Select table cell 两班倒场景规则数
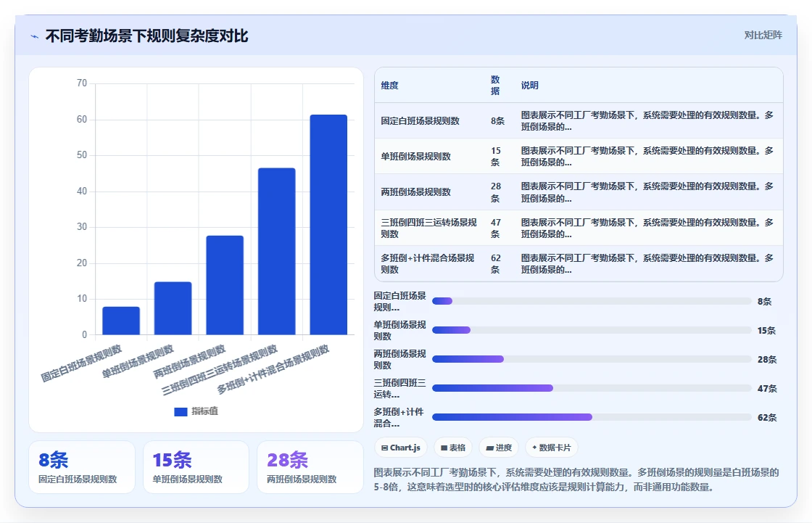This screenshot has width=812, height=523. click(416, 192)
